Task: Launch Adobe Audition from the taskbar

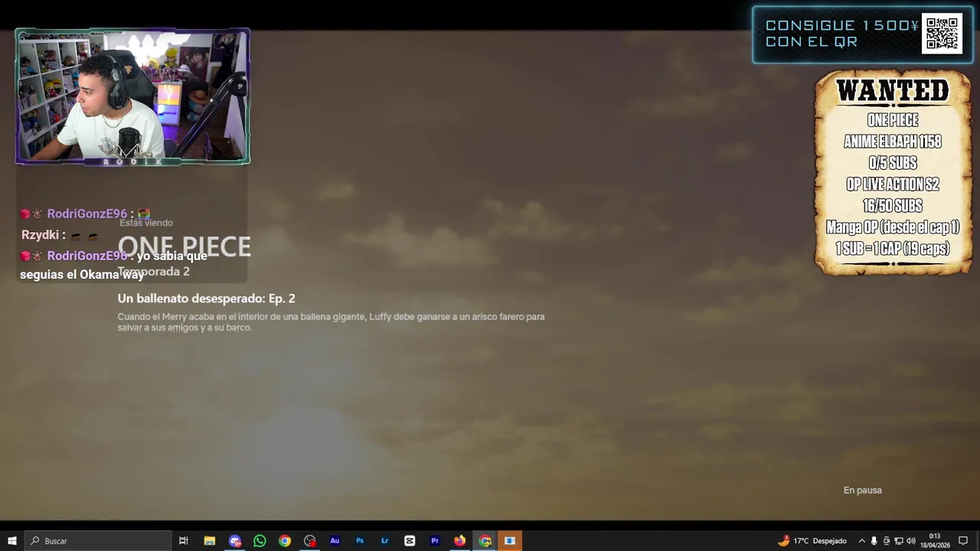Action: point(335,541)
